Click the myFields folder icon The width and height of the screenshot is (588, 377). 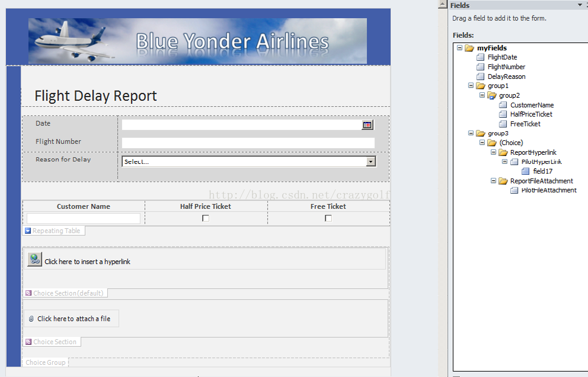coord(470,48)
